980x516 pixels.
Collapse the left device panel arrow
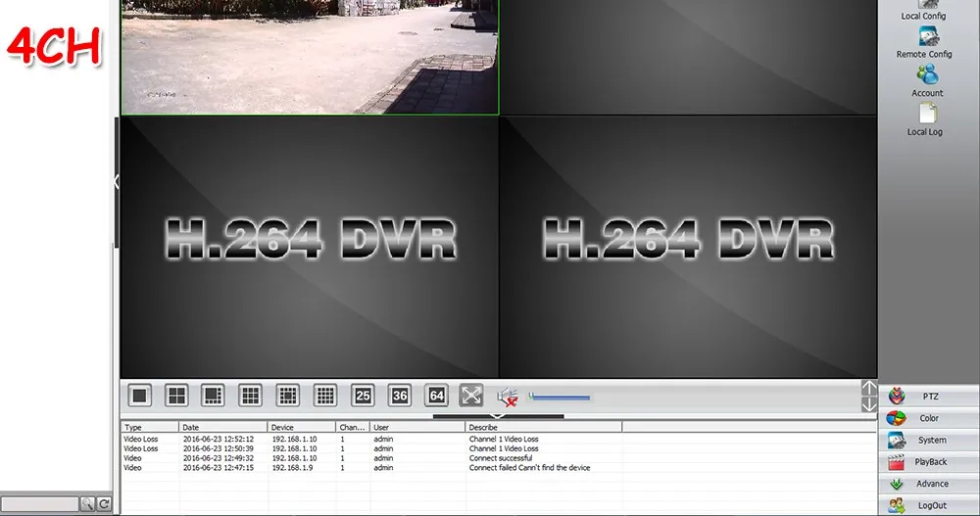pos(117,182)
